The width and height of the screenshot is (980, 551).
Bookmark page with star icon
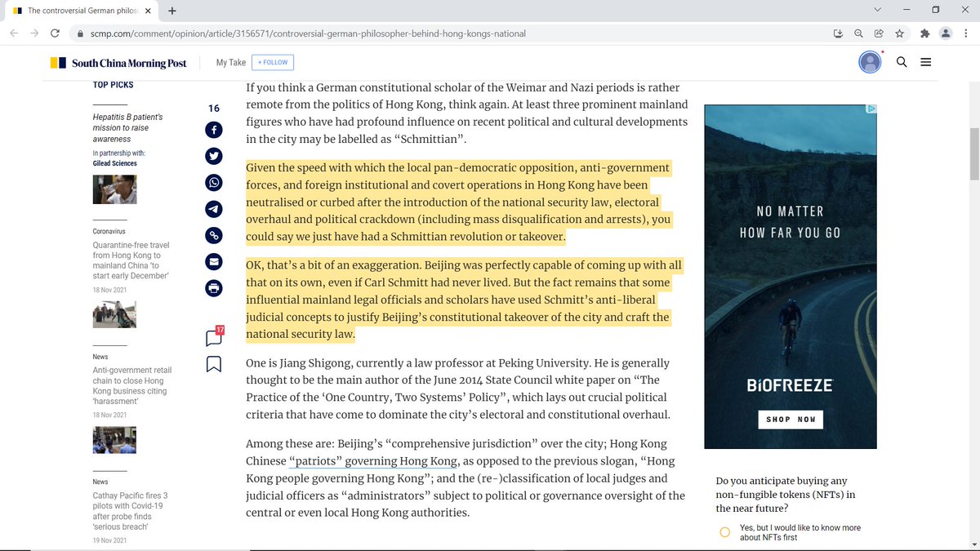(899, 33)
